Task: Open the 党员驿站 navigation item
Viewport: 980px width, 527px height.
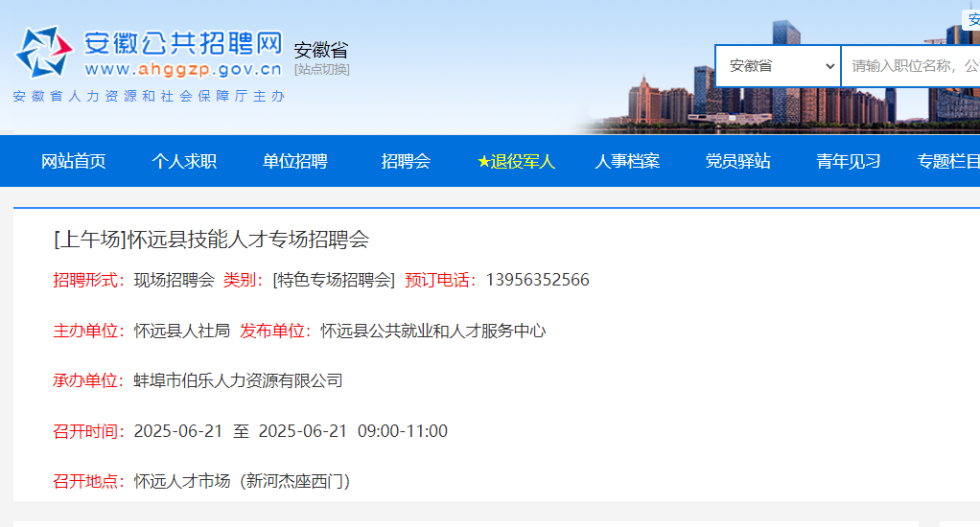Action: pos(737,161)
